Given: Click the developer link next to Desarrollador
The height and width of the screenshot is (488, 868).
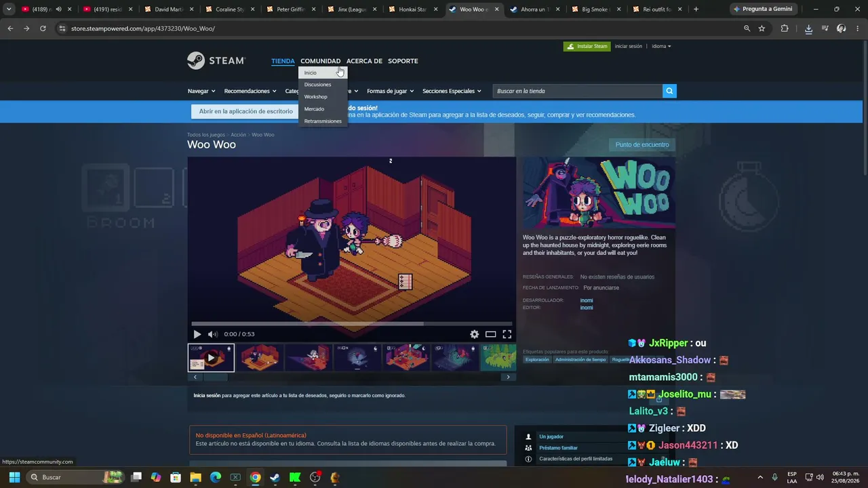Looking at the screenshot, I should pyautogui.click(x=587, y=300).
